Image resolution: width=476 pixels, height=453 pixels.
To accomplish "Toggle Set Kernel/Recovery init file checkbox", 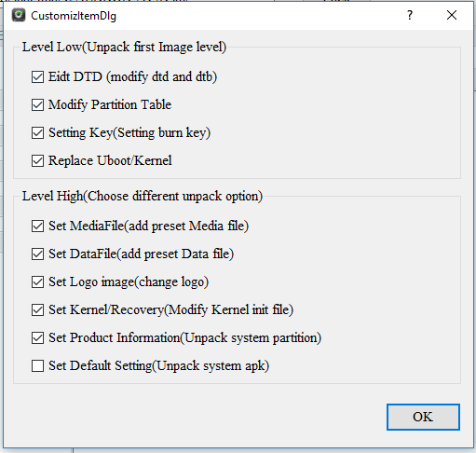I will (37, 309).
